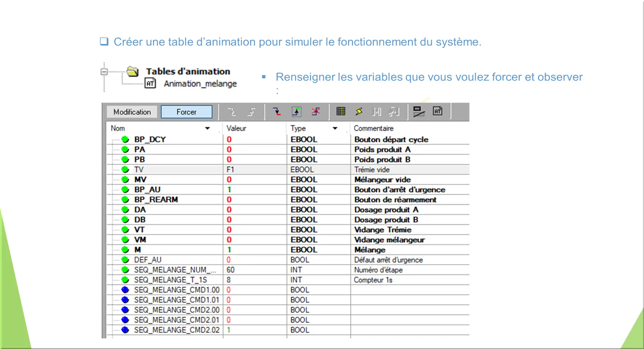644x349 pixels.
Task: Open the Type column dropdown arrow
Action: click(x=335, y=128)
